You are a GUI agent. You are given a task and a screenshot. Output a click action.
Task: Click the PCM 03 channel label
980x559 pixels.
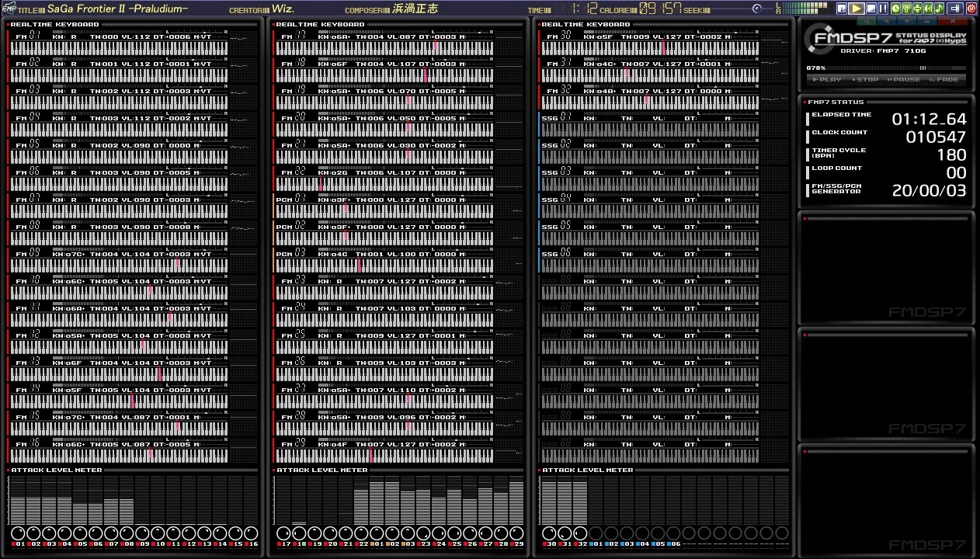tap(291, 254)
